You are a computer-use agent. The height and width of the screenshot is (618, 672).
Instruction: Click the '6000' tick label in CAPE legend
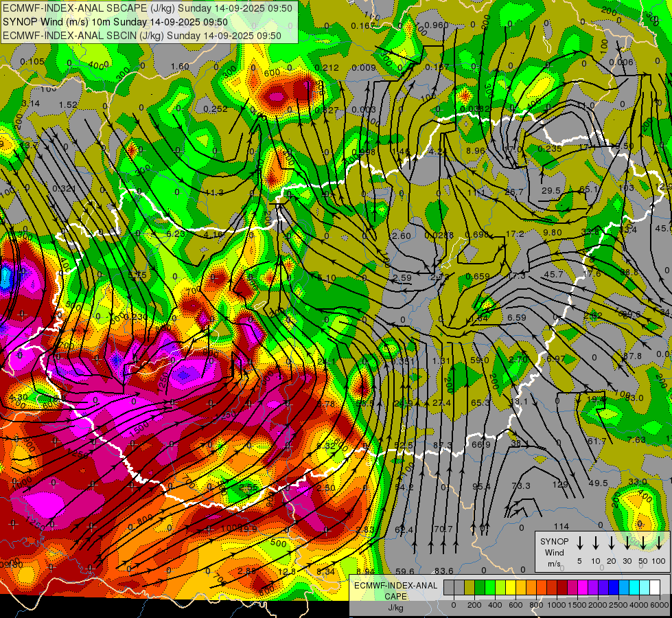click(x=660, y=605)
